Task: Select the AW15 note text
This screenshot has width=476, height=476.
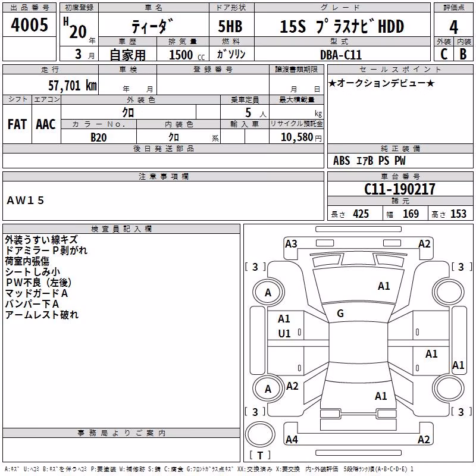Action: [26, 201]
